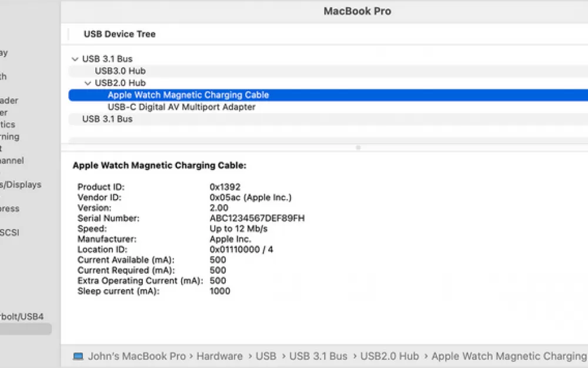Click Apple Watch Magnetic Charging in path bar

(509, 356)
